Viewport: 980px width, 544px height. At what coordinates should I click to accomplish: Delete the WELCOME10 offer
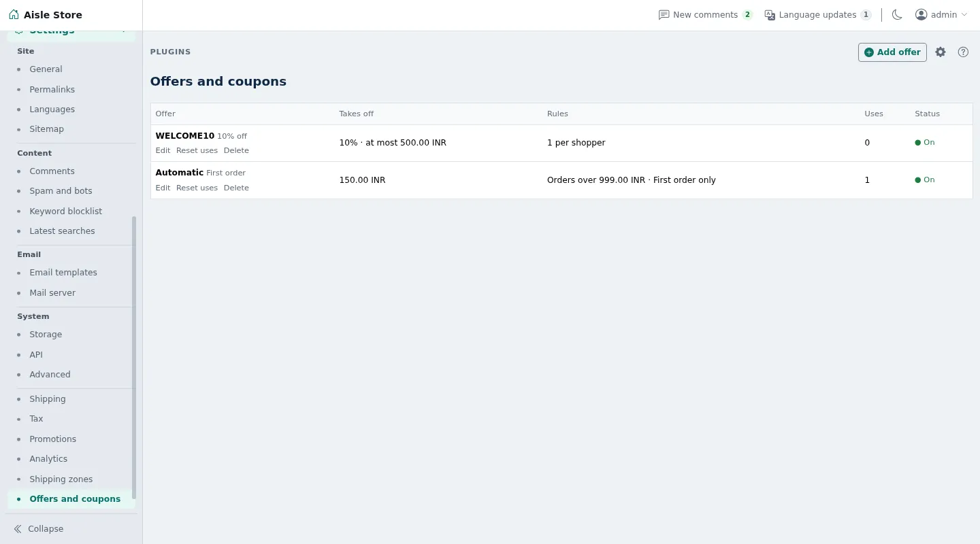[236, 150]
